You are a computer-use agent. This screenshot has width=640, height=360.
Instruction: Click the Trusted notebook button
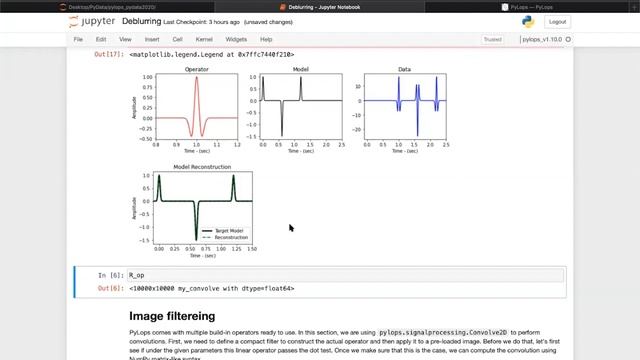coord(493,40)
